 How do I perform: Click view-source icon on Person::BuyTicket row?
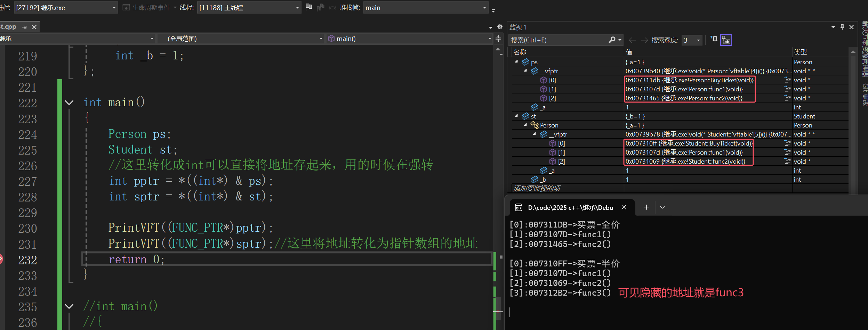pyautogui.click(x=788, y=80)
